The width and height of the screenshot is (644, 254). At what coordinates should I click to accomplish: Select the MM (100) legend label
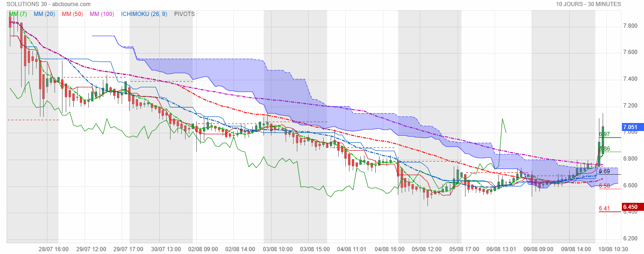[x=102, y=14]
